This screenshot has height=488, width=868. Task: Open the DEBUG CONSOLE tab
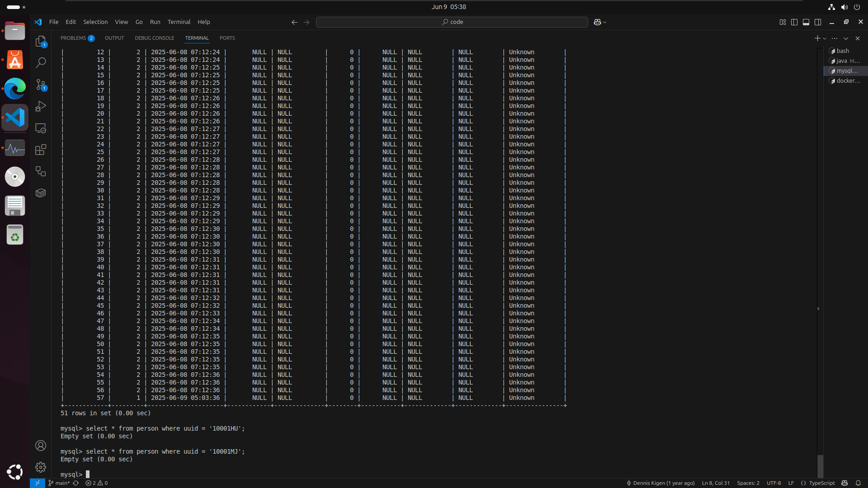[154, 38]
